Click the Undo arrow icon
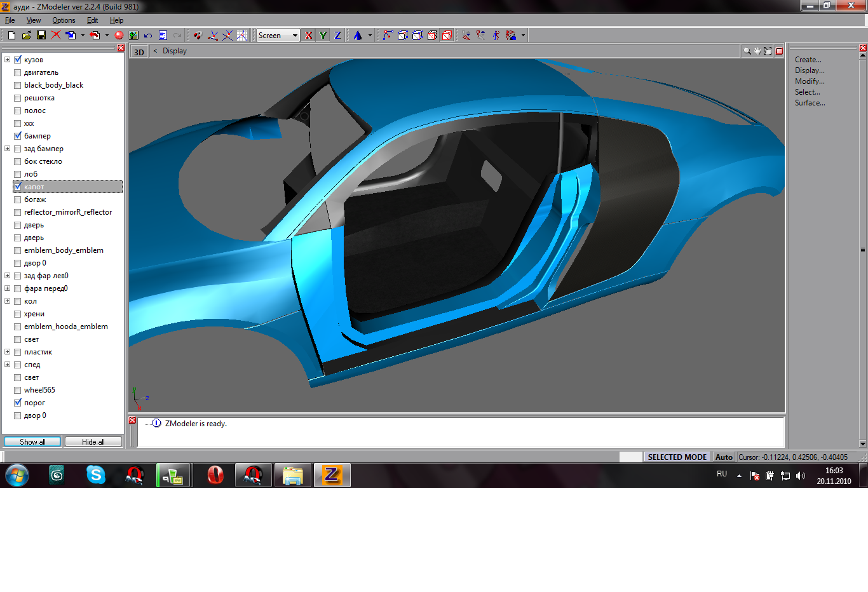Image resolution: width=868 pixels, height=592 pixels. 148,36
